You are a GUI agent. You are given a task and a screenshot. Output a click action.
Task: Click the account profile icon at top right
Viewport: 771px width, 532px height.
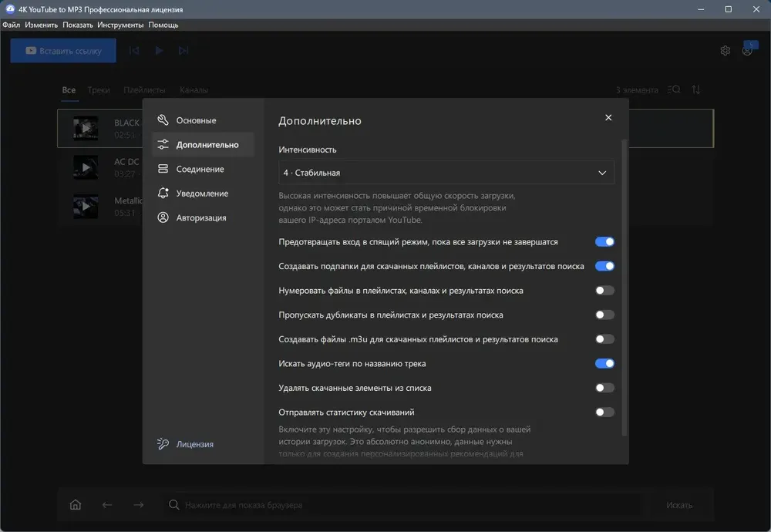747,51
